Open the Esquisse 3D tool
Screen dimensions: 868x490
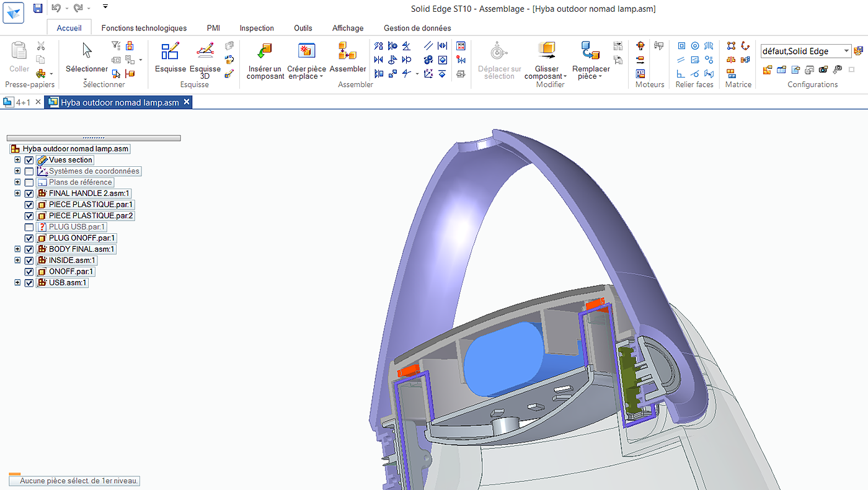pos(205,52)
